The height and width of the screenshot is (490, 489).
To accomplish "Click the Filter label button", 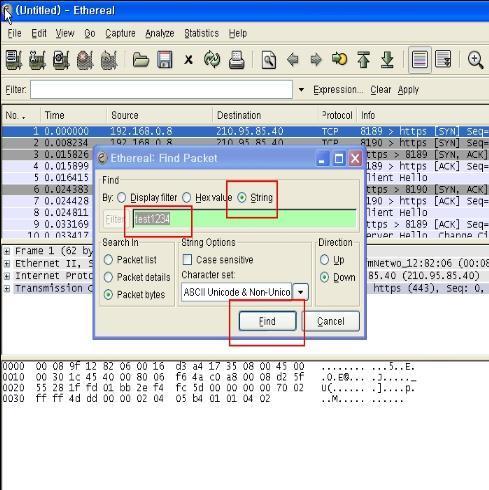I will 16,90.
